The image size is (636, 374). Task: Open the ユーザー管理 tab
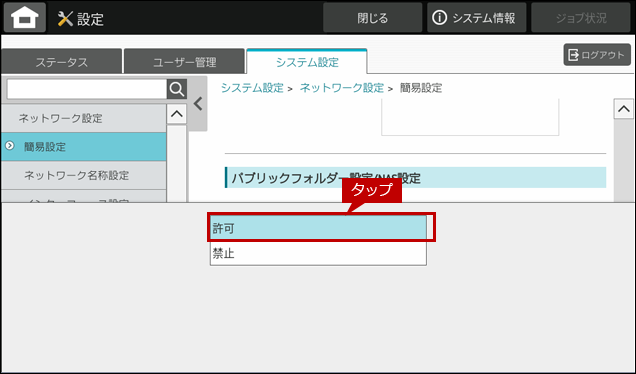pyautogui.click(x=185, y=62)
